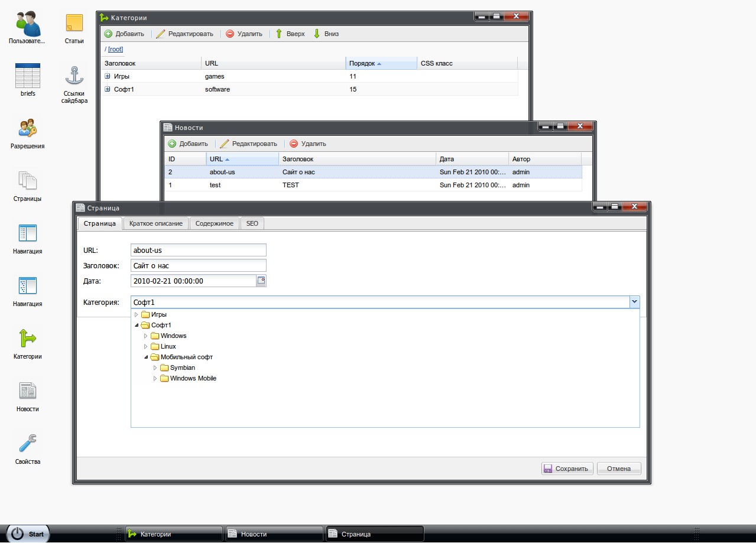The height and width of the screenshot is (543, 756).
Task: Expand the Игры folder in category tree
Action: pyautogui.click(x=136, y=314)
